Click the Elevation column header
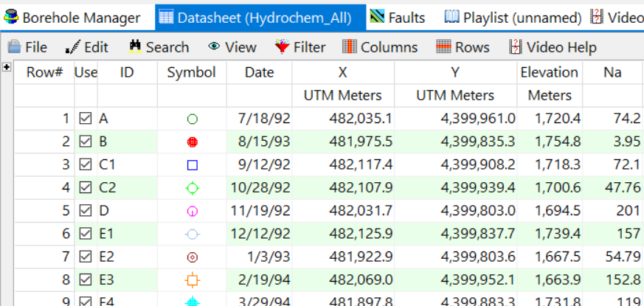Screen dimensions: 644x306 pos(549,72)
